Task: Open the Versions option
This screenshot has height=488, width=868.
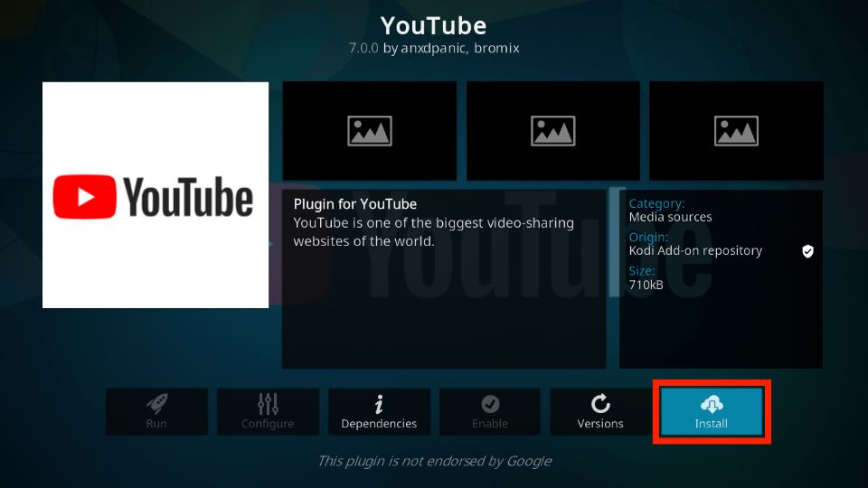Action: point(600,412)
